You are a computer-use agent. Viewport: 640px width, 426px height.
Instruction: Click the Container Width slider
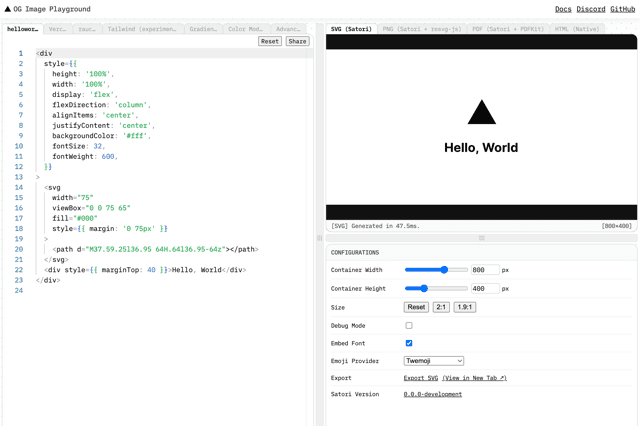pos(436,270)
